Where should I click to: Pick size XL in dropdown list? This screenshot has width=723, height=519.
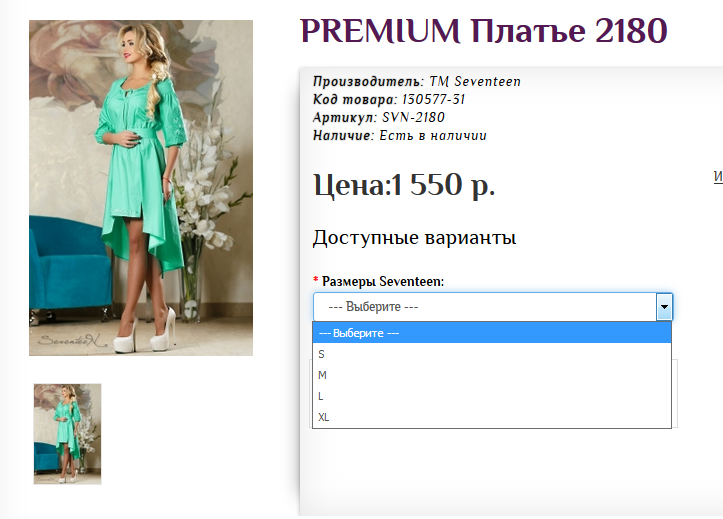[x=492, y=417]
